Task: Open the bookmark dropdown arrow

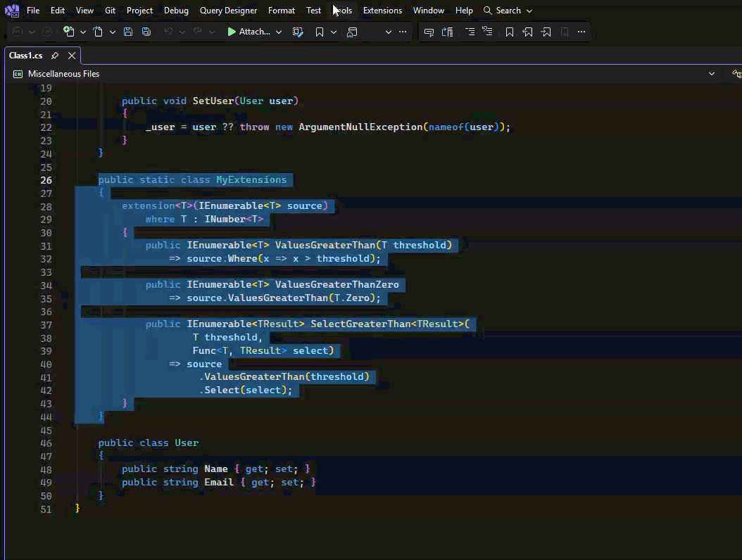Action: 334,32
